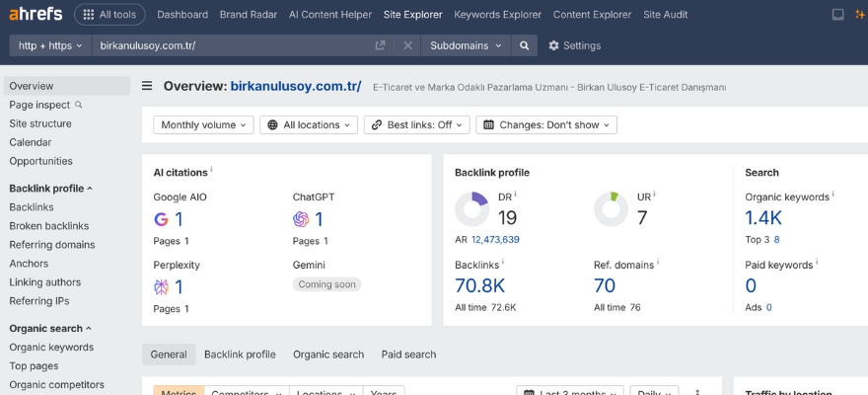Open the Best links: Off dropdown
Viewport: 868px width, 395px height.
417,124
